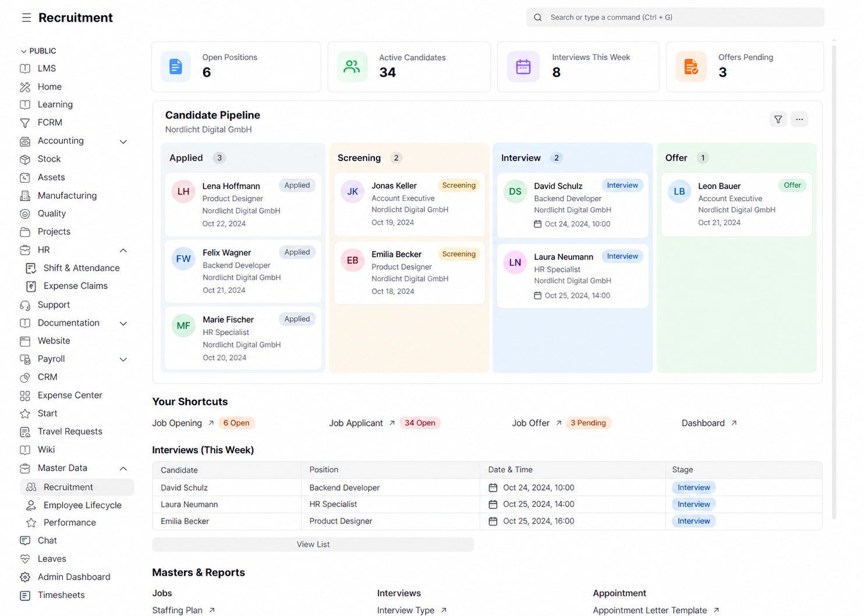The image size is (865, 616).
Task: Select Recruitment in the sidebar
Action: coord(77,487)
